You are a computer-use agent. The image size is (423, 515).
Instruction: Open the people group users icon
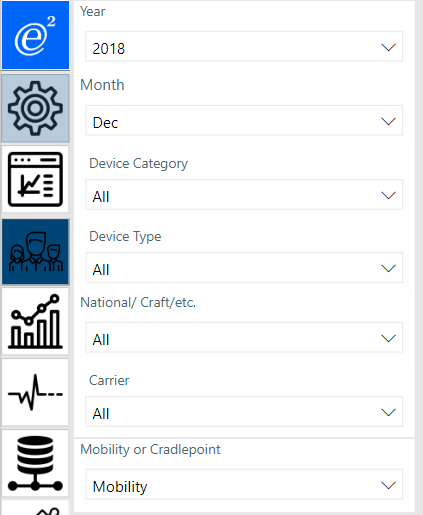click(35, 252)
